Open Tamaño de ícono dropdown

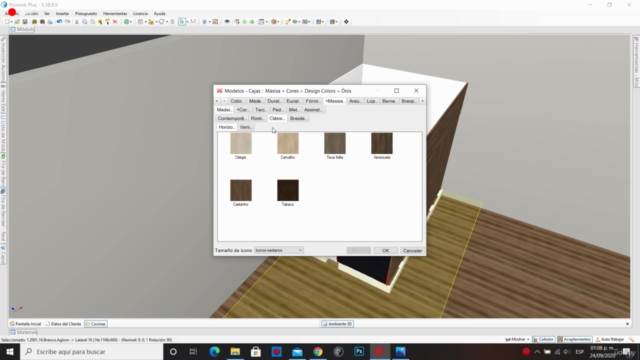coord(279,250)
